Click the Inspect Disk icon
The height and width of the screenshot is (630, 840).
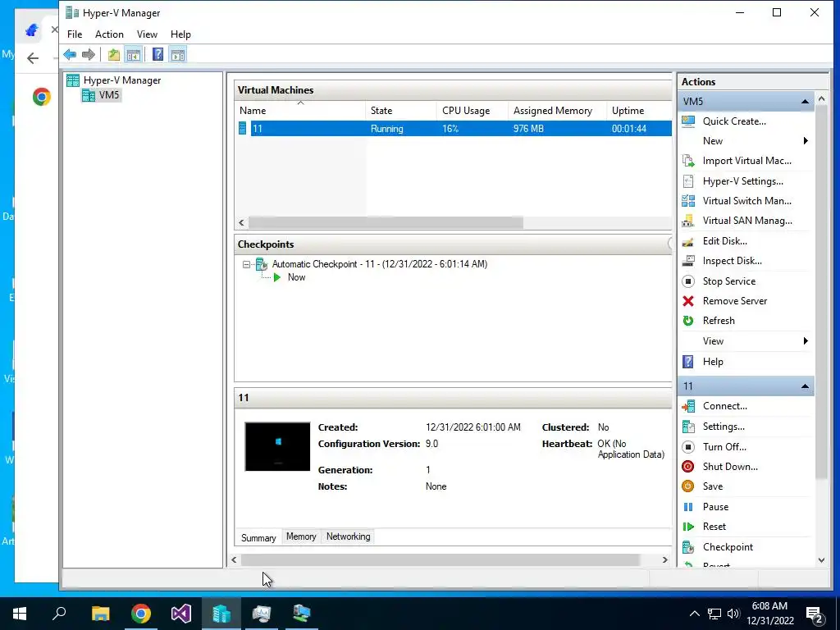(688, 261)
